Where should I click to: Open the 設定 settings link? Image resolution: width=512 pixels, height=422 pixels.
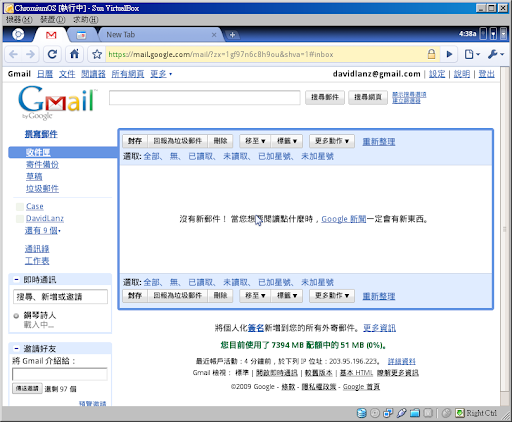click(x=437, y=74)
